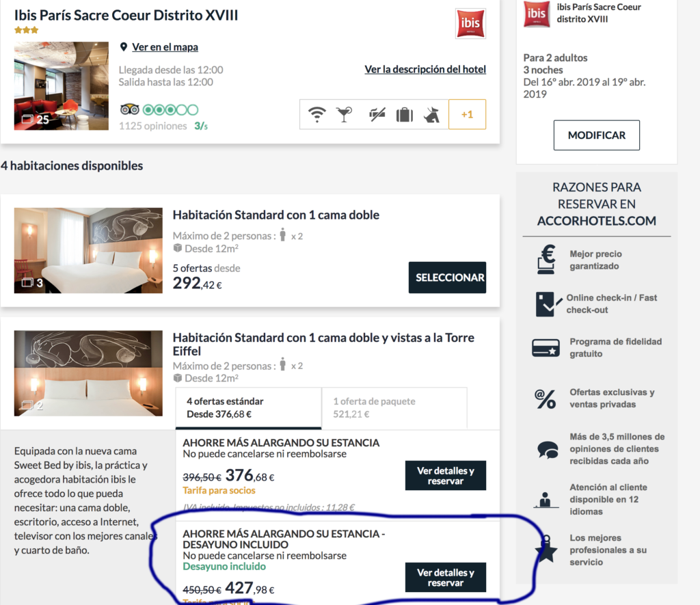This screenshot has width=700, height=605.
Task: Switch to the 1 oferta de paquete tab
Action: 394,407
